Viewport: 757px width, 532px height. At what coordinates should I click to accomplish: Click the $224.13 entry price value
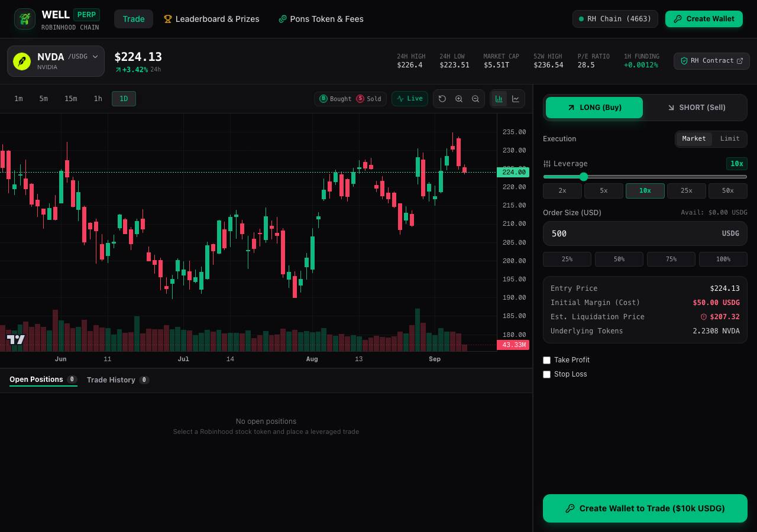pyautogui.click(x=725, y=288)
